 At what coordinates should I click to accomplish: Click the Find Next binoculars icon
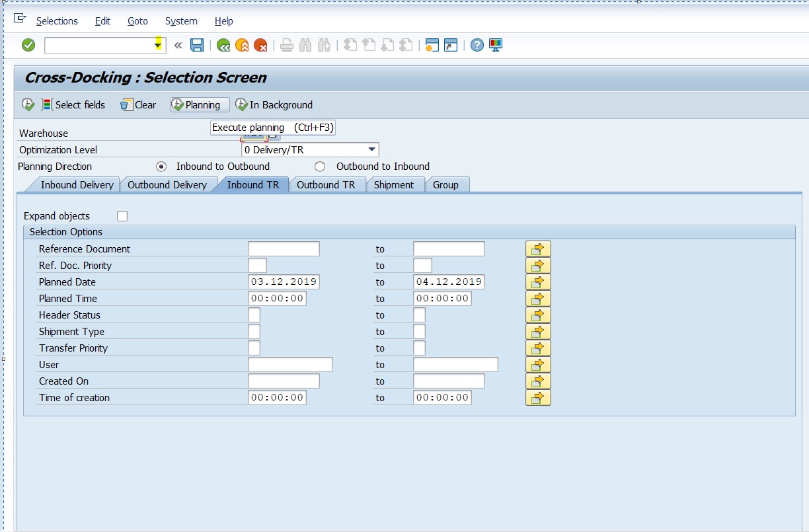323,45
